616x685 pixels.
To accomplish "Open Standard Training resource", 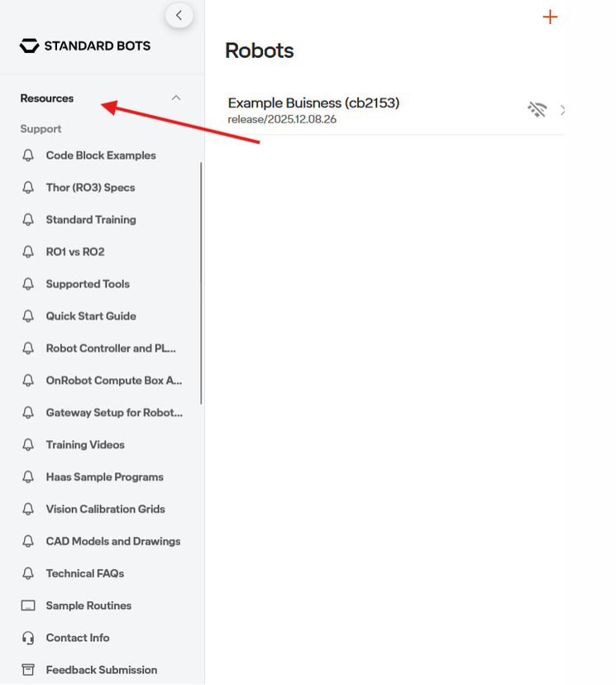I will (91, 220).
